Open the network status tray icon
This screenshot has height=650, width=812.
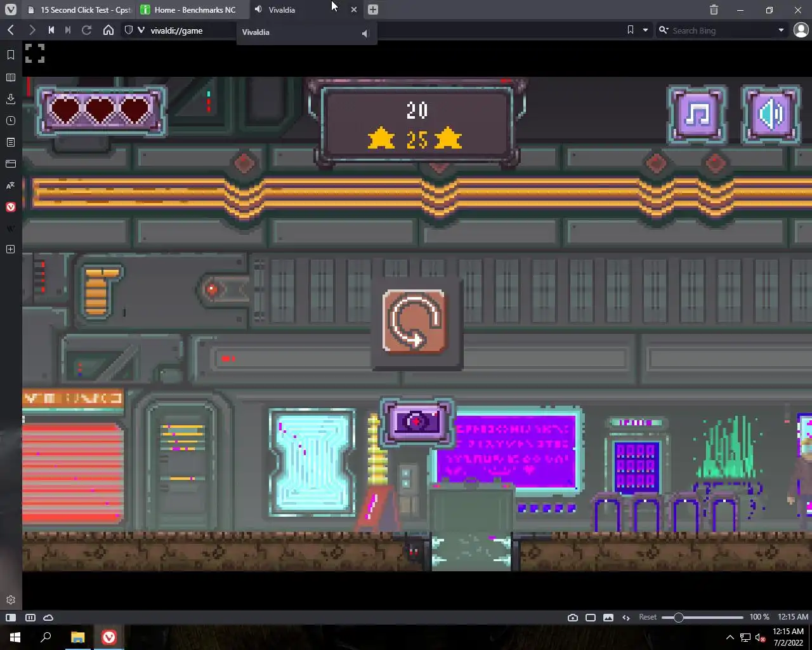click(x=745, y=637)
